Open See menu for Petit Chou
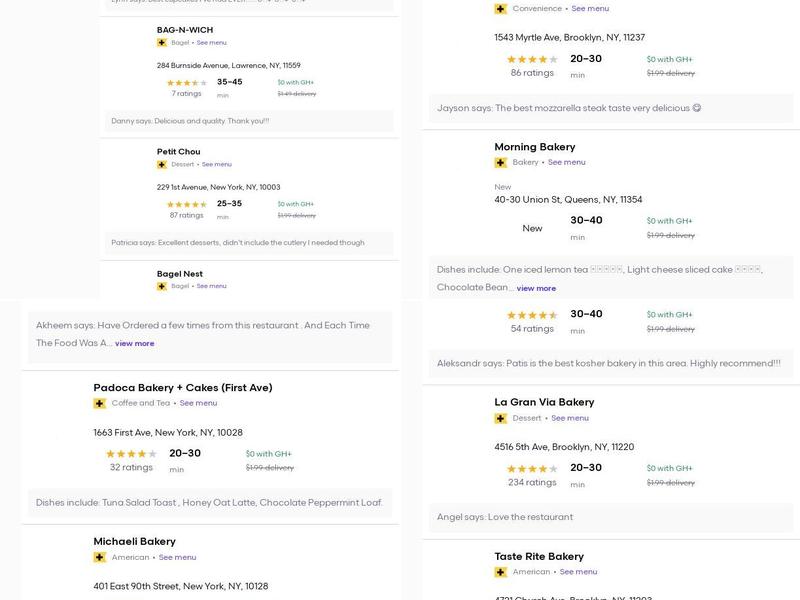Image resolution: width=800 pixels, height=600 pixels. [x=217, y=165]
